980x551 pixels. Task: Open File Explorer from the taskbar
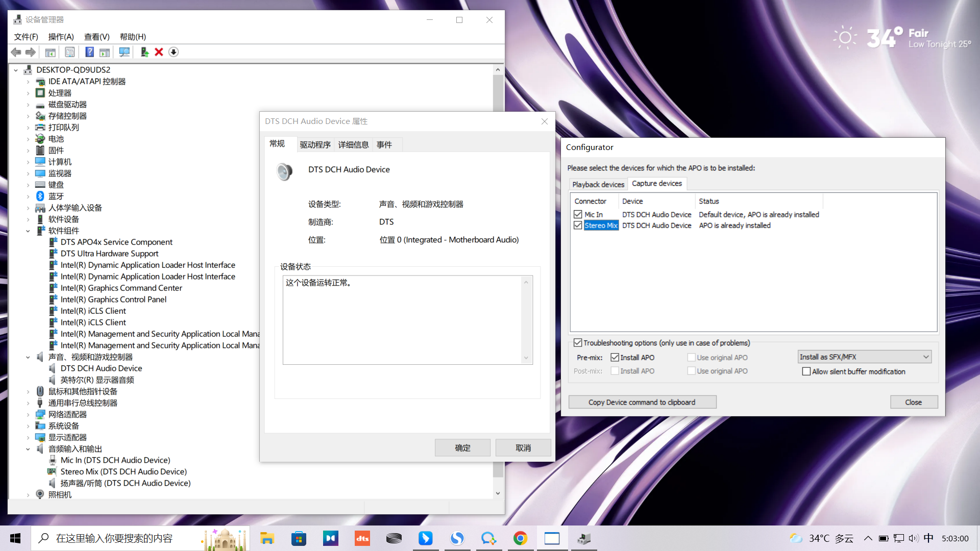click(267, 538)
